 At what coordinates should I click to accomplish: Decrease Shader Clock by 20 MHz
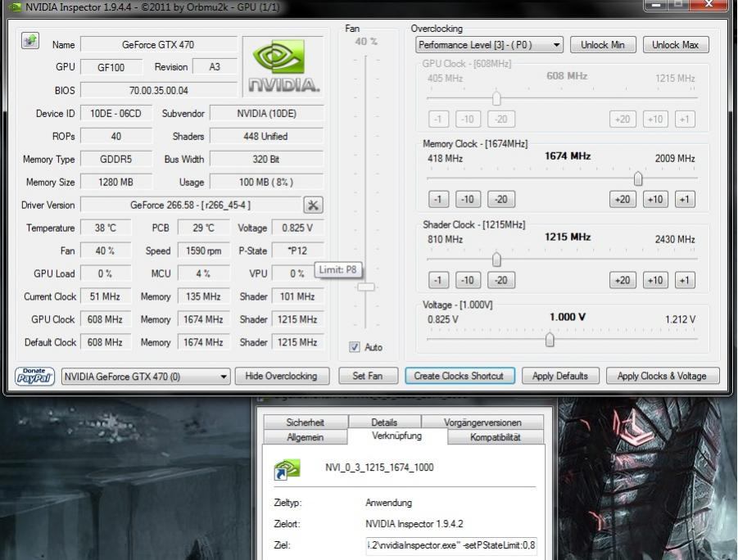[x=500, y=280]
